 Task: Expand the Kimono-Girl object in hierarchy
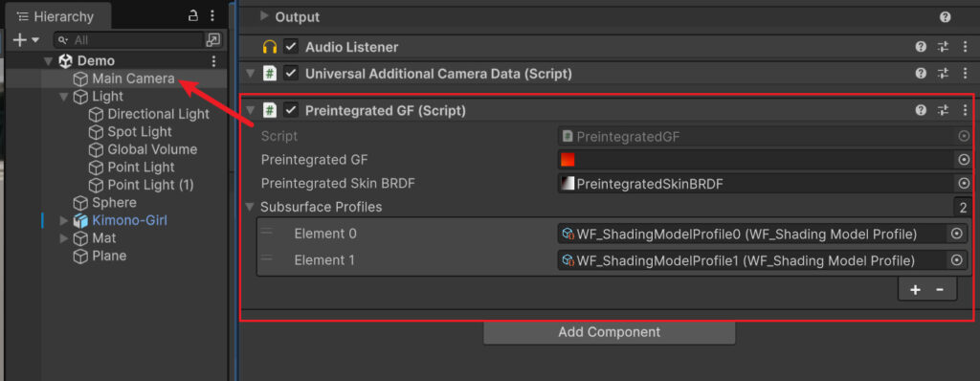pyautogui.click(x=63, y=221)
